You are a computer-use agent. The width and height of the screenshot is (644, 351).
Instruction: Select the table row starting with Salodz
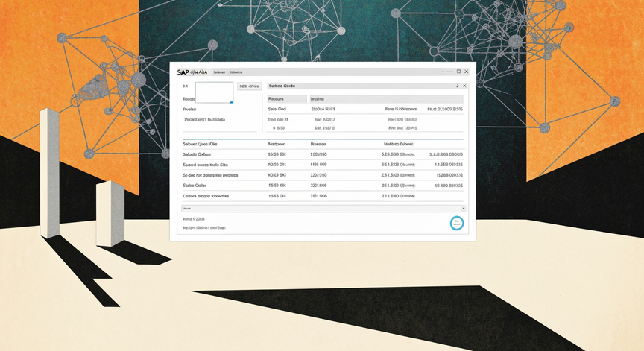tap(323, 154)
